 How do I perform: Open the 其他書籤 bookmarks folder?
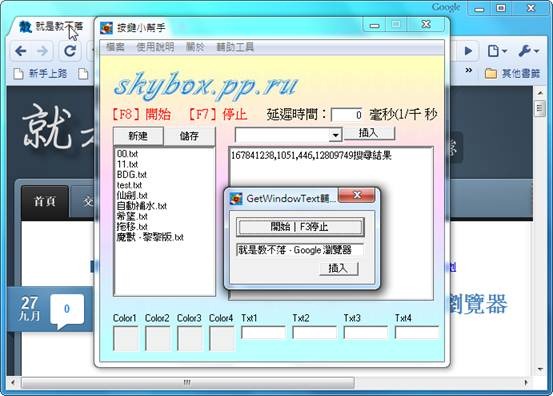tap(512, 73)
